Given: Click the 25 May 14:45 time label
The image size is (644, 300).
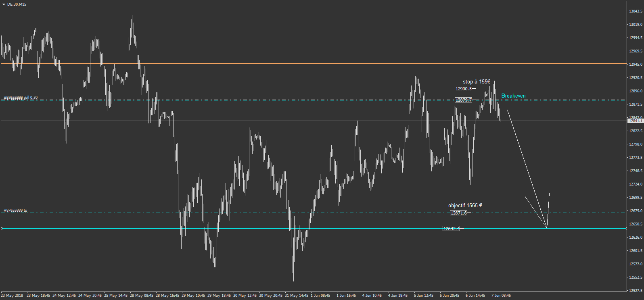Looking at the screenshot, I should point(116,296).
